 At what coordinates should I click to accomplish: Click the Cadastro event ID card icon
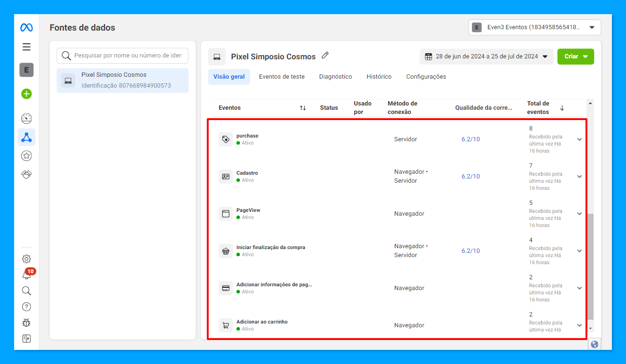tap(226, 177)
